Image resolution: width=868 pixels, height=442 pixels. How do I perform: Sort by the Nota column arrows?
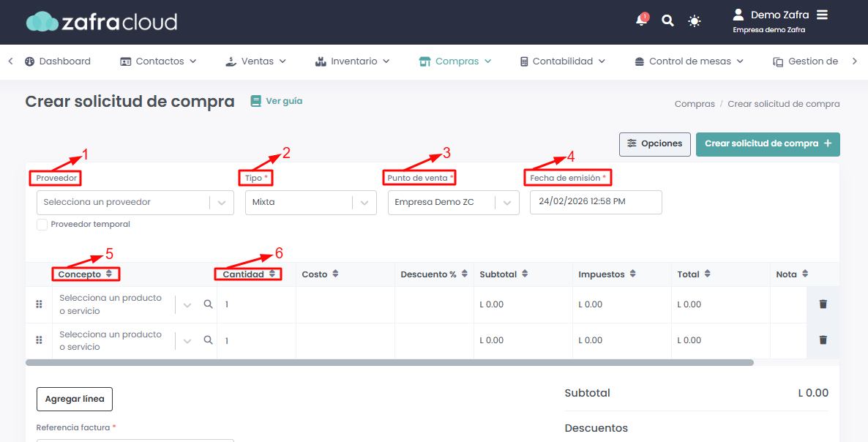click(805, 274)
